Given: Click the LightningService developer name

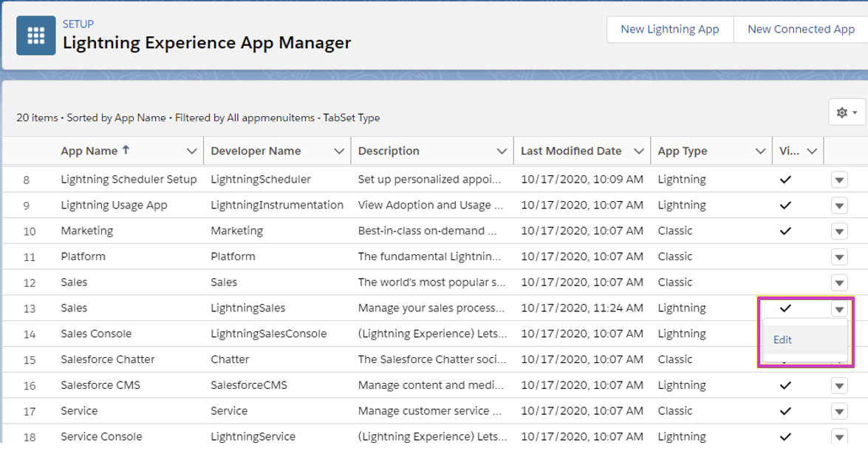Looking at the screenshot, I should tap(253, 437).
